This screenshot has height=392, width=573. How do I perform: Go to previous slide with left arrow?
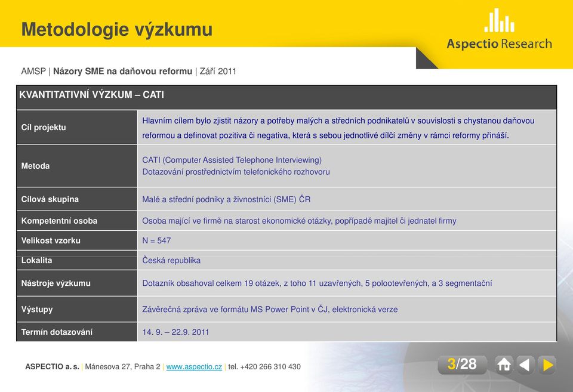coord(525,364)
